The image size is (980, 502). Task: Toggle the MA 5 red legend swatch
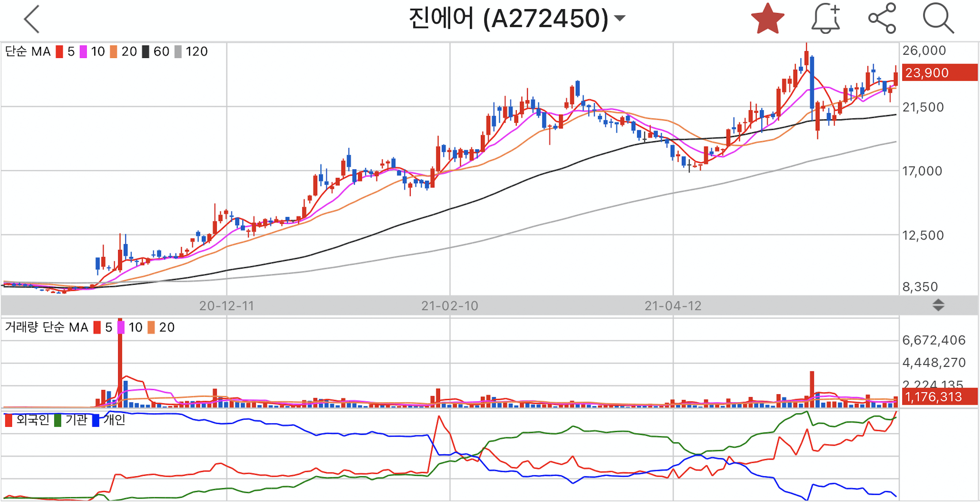click(59, 52)
